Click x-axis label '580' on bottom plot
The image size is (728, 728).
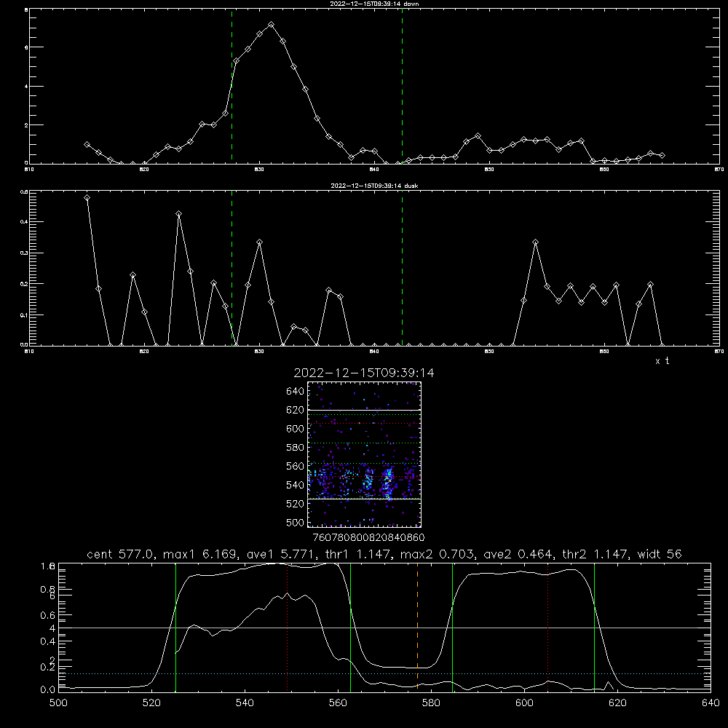(x=431, y=703)
